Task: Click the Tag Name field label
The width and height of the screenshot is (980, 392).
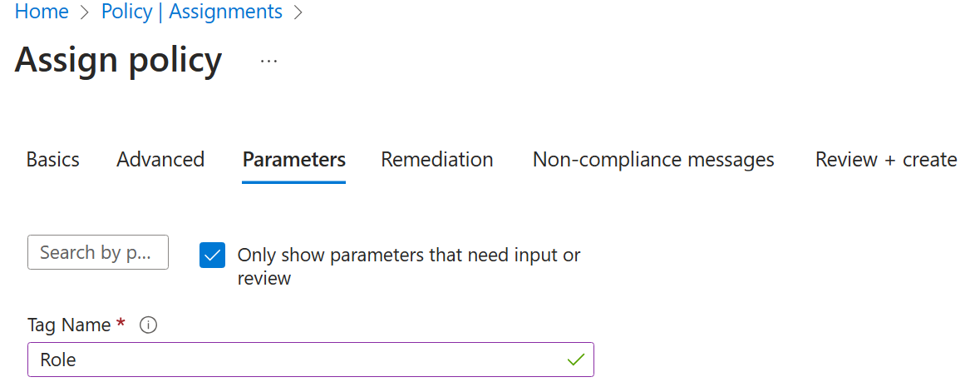Action: 69,325
